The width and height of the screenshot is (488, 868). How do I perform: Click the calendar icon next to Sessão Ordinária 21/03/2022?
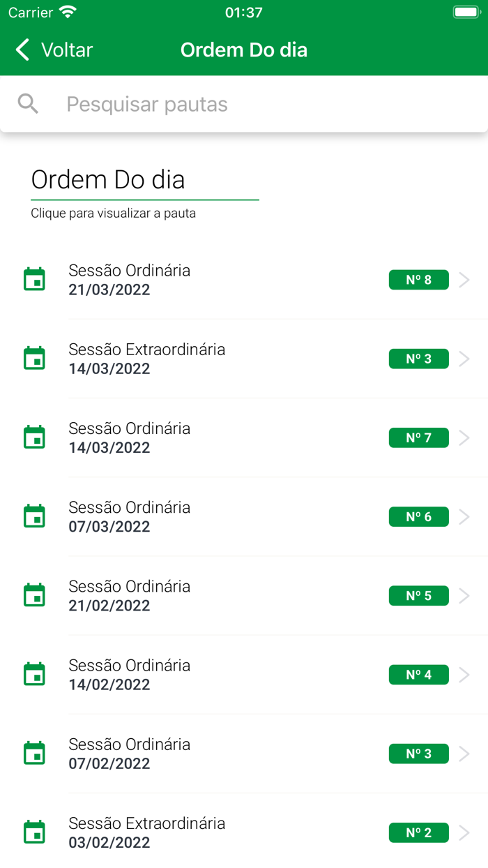(34, 279)
